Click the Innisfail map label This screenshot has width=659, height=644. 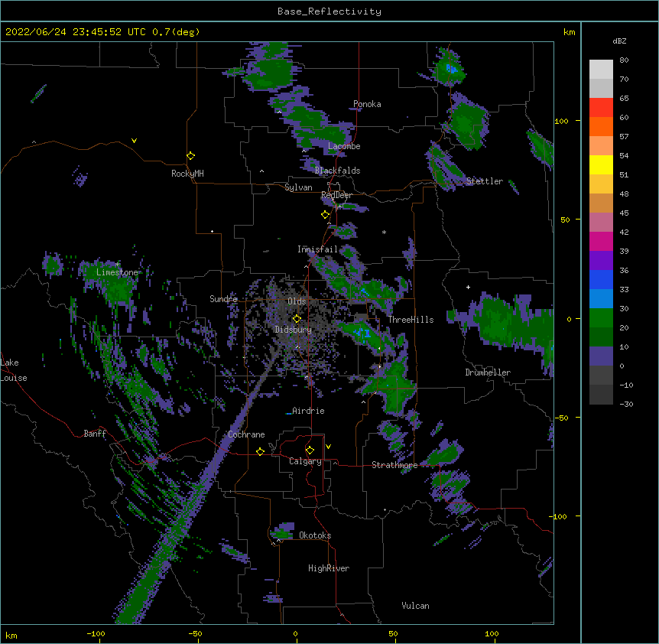tap(317, 249)
